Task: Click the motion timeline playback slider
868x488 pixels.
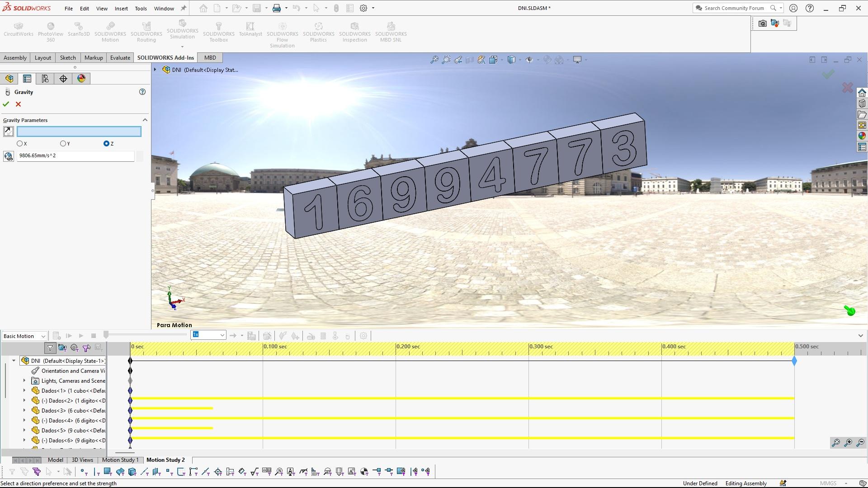Action: tap(106, 335)
